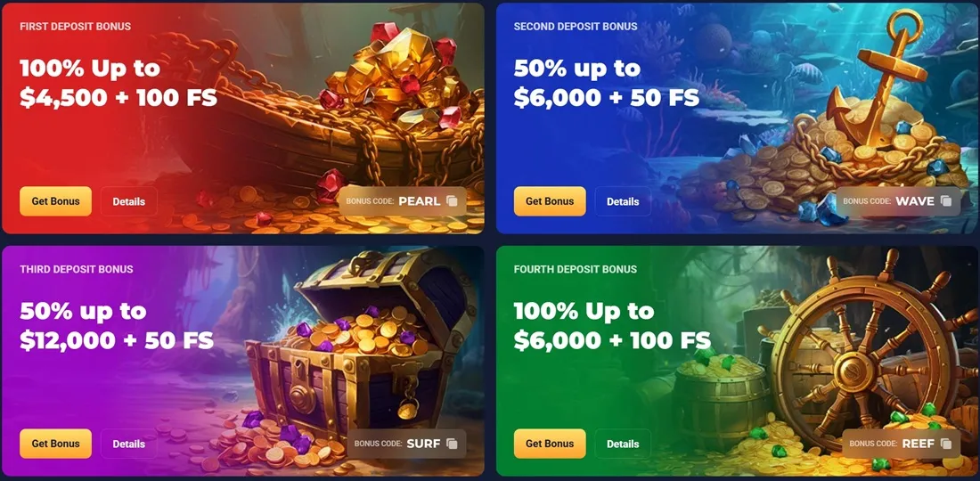Copy the PEARL bonus code icon
This screenshot has height=481, width=980.
click(452, 201)
